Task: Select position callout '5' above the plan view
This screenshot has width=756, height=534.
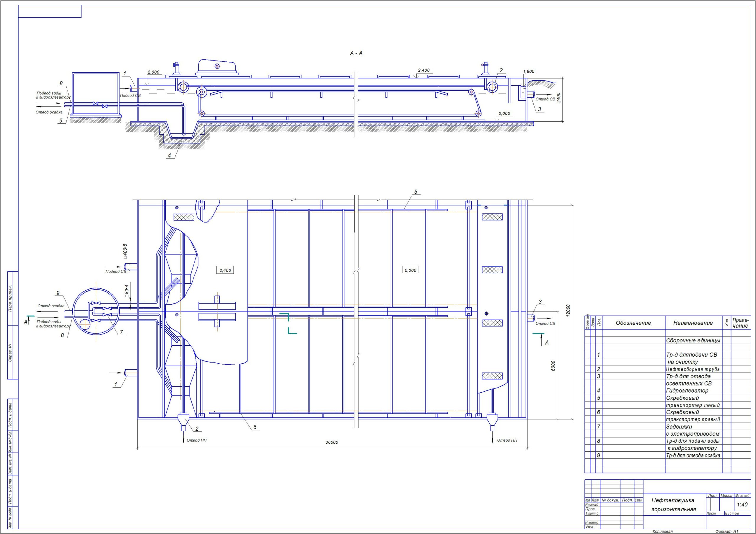Action: click(416, 192)
